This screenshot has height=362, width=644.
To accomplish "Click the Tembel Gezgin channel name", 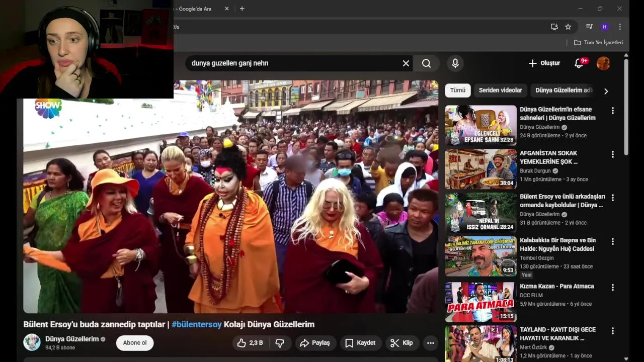I will pos(536,258).
